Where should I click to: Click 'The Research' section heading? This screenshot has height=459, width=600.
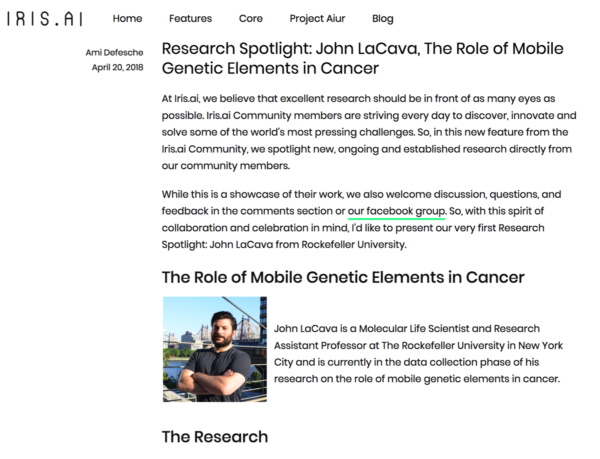click(x=215, y=437)
